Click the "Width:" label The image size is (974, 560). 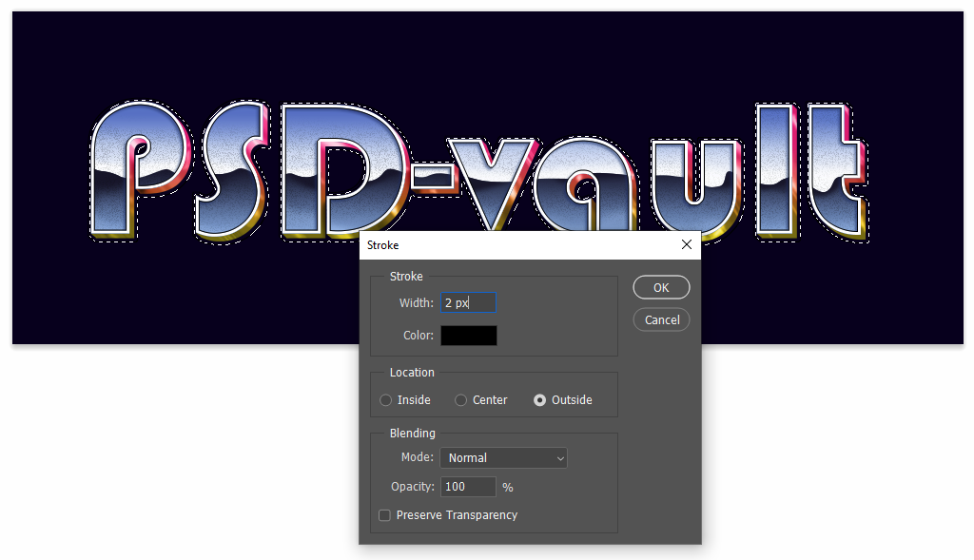point(416,303)
